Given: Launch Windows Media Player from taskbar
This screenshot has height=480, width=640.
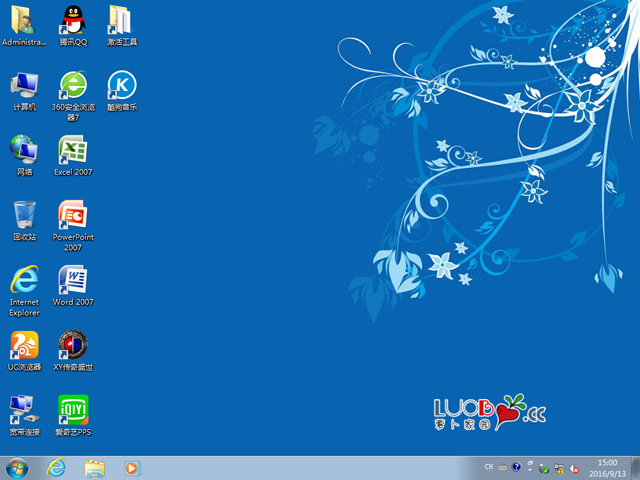Looking at the screenshot, I should (x=132, y=468).
